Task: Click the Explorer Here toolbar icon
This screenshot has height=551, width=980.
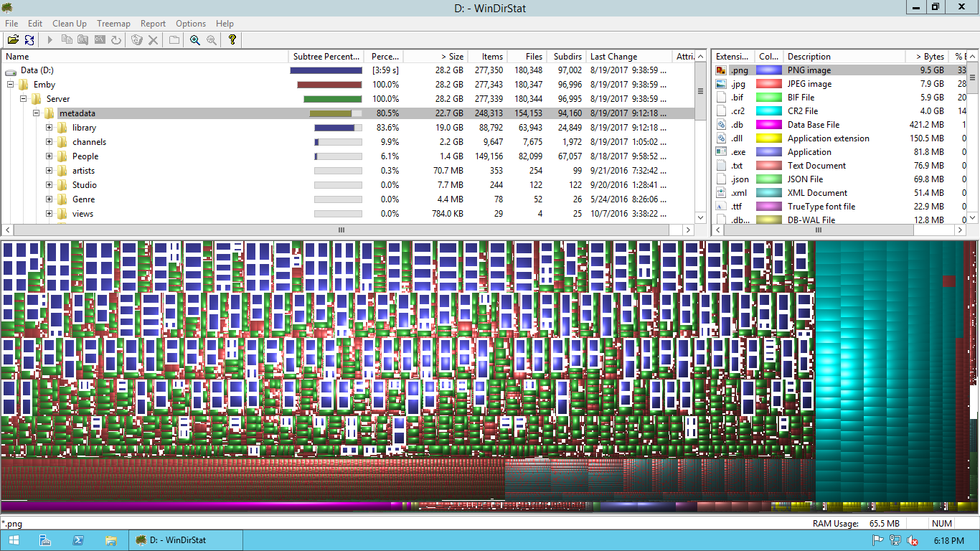Action: pyautogui.click(x=83, y=40)
